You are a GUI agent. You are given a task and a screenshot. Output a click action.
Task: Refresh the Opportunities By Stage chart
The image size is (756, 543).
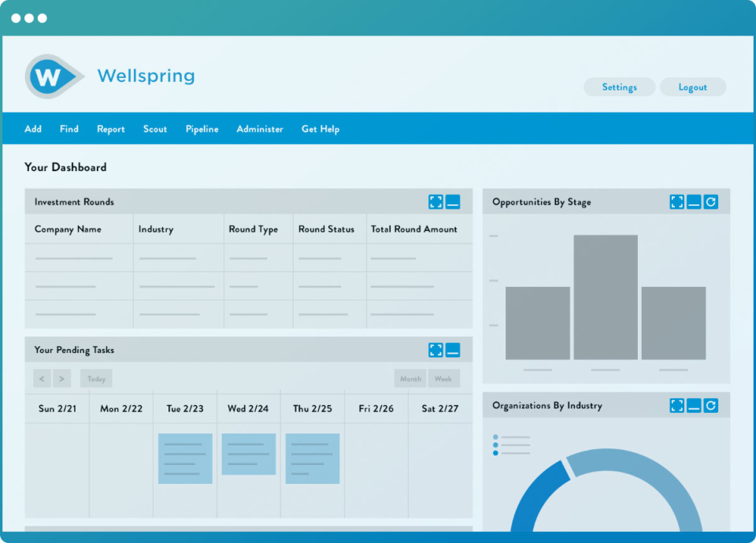[x=710, y=201]
